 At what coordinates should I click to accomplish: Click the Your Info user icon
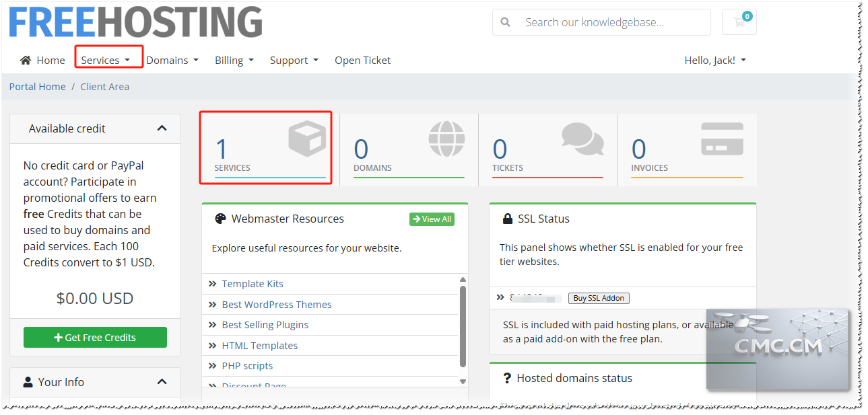pyautogui.click(x=28, y=382)
